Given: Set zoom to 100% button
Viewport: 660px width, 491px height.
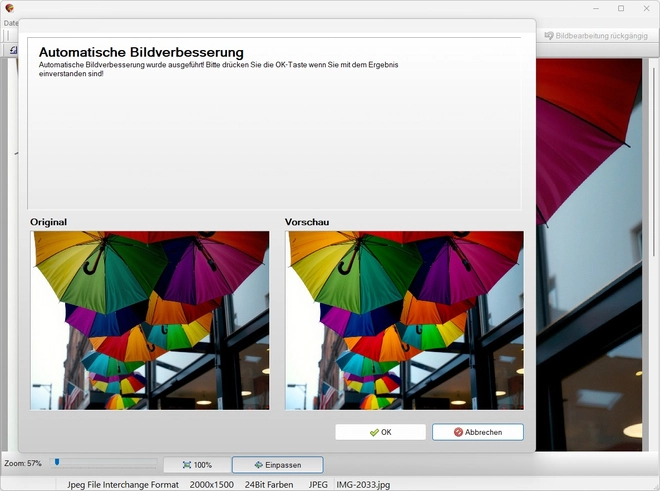Looking at the screenshot, I should click(x=197, y=465).
